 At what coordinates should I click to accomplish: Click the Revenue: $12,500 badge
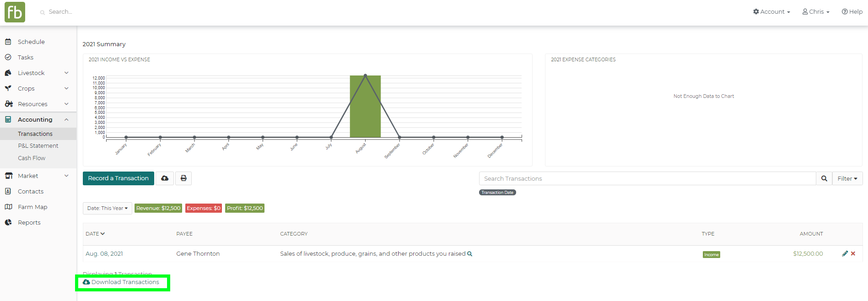click(x=158, y=208)
